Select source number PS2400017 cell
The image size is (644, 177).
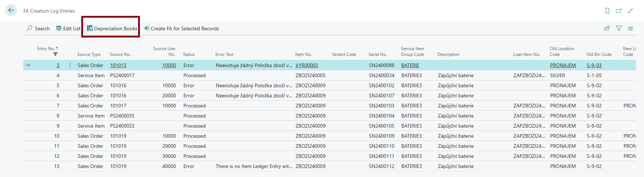[122, 75]
